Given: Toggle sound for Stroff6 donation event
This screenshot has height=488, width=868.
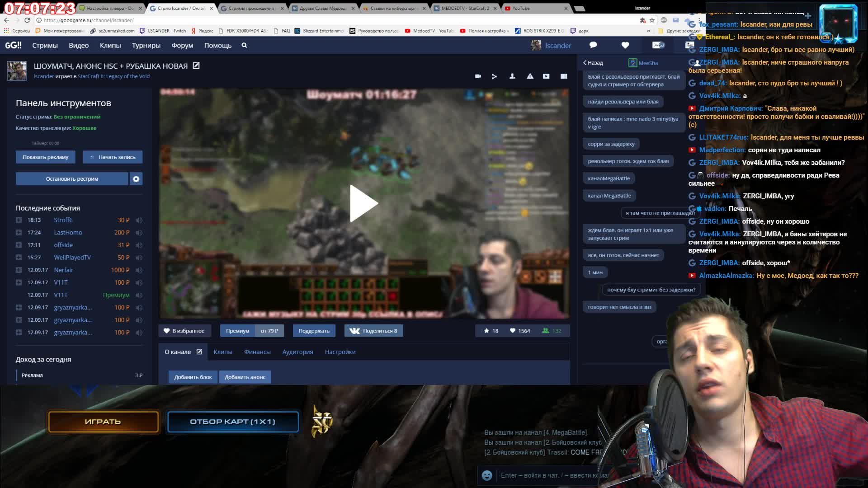Looking at the screenshot, I should [139, 221].
